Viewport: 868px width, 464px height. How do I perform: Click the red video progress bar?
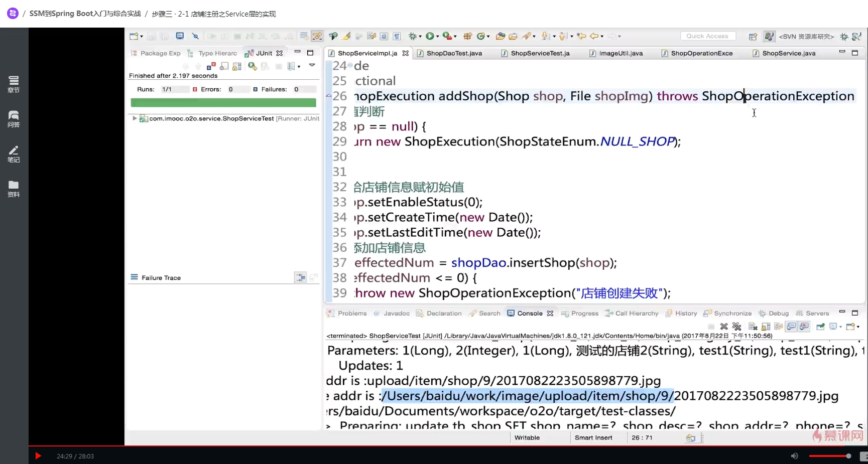coord(448,446)
